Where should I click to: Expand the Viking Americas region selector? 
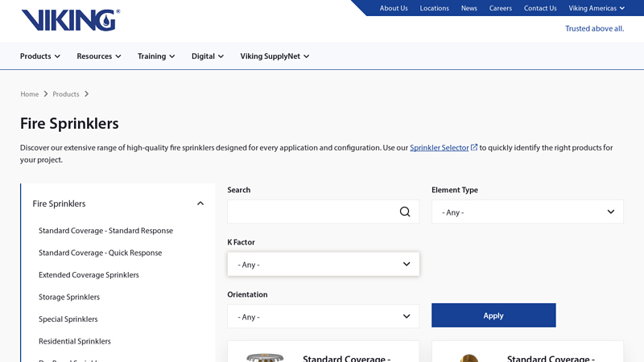click(x=597, y=8)
